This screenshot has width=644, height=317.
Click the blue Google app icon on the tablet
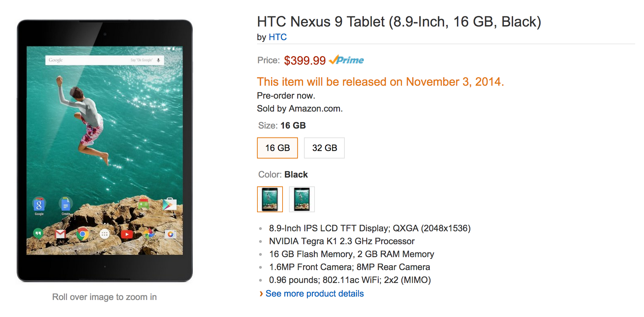pyautogui.click(x=39, y=205)
